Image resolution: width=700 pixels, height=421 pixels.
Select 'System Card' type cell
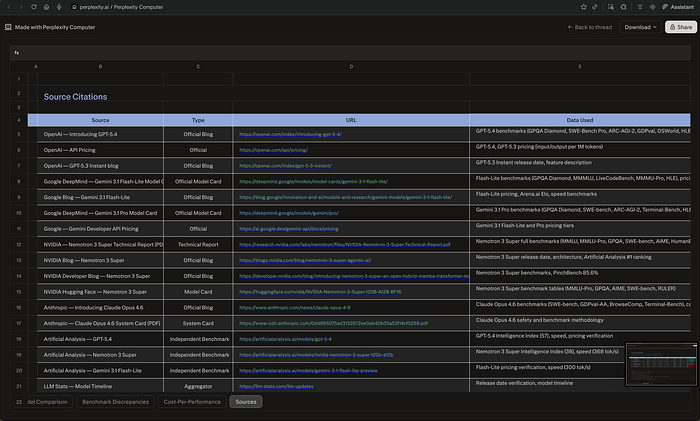pos(198,323)
